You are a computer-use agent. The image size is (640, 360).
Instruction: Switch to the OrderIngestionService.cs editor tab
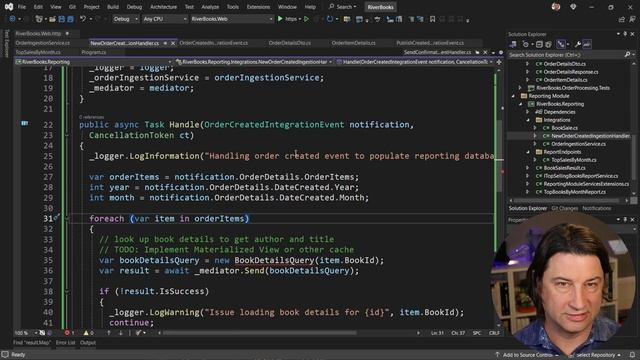42,43
